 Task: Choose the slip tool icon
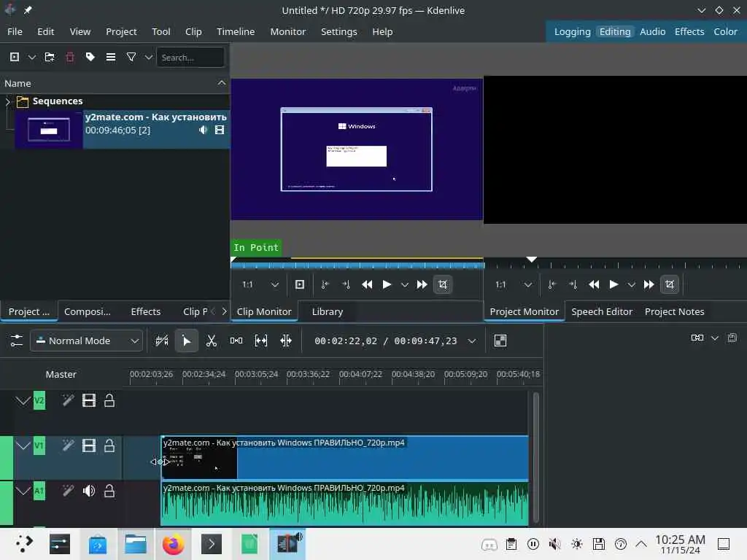click(x=261, y=341)
